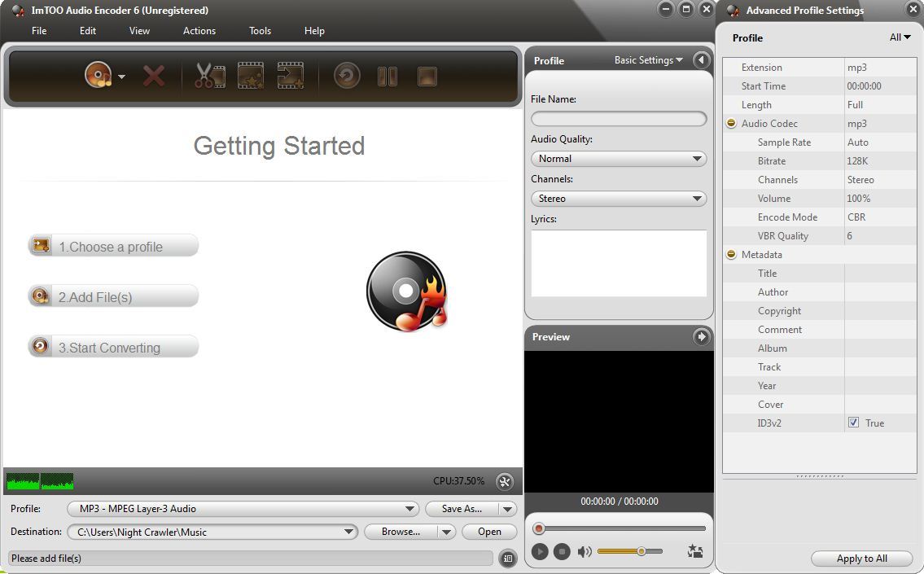The height and width of the screenshot is (574, 924).
Task: Click the Convert circular arrow icon
Action: point(347,76)
